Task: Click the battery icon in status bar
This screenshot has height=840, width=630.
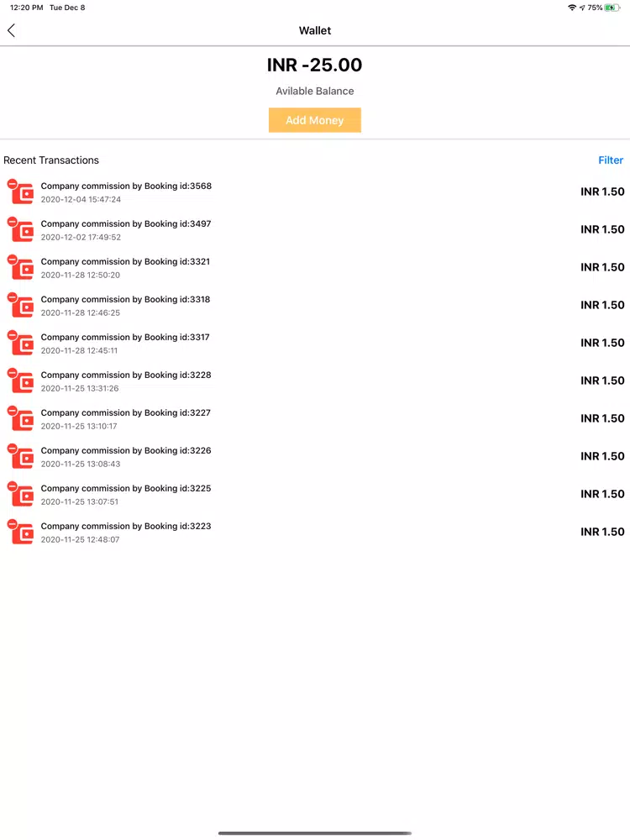Action: (612, 8)
